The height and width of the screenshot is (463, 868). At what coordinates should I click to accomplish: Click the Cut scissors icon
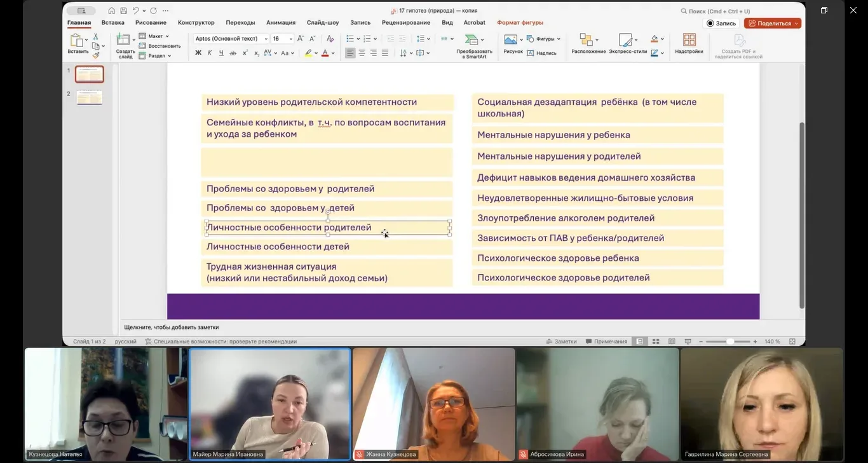pyautogui.click(x=96, y=37)
